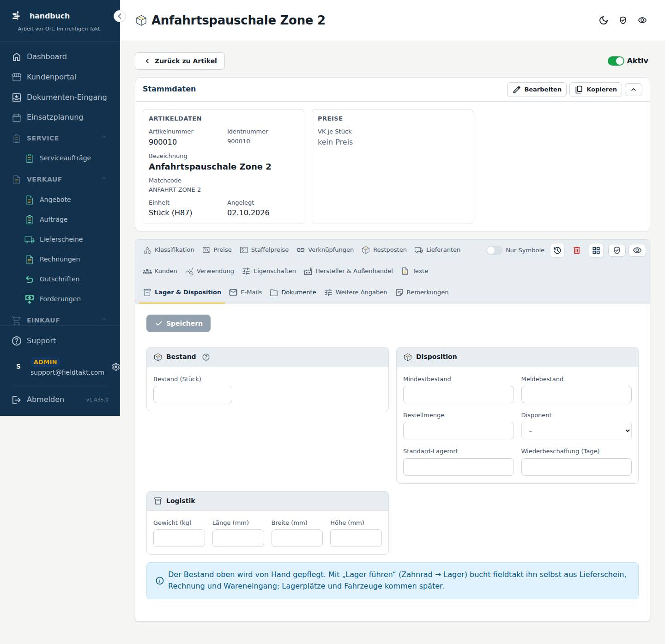Collapse the Stammdaten panel chevron
The image size is (665, 644).
634,90
